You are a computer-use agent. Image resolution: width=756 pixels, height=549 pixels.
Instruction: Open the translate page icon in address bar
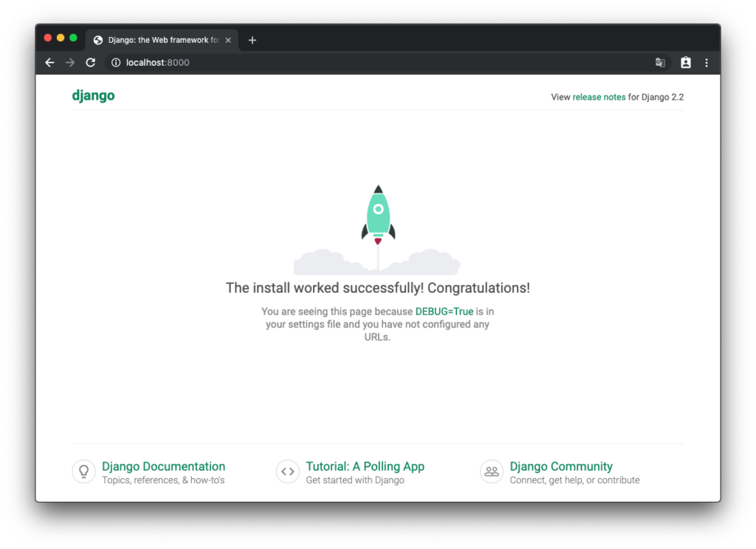tap(660, 63)
